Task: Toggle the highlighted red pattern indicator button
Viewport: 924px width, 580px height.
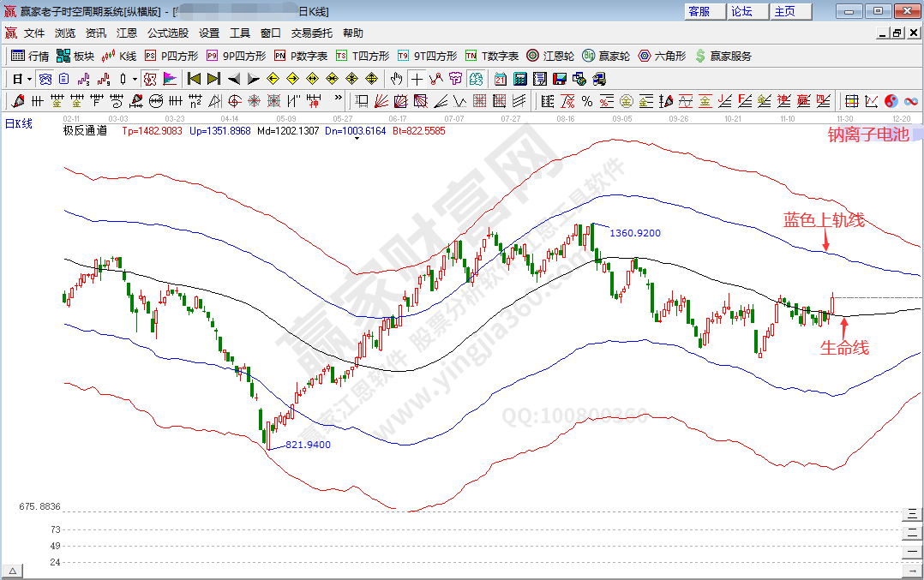Action: (150, 79)
